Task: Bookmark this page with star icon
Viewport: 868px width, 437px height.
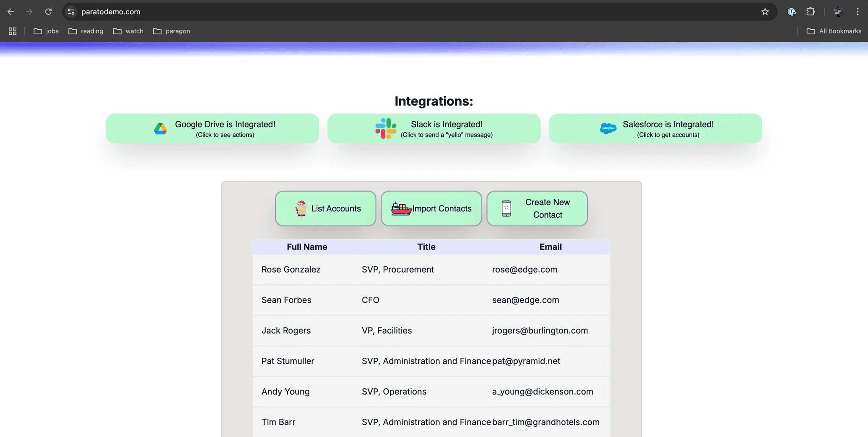Action: click(x=765, y=12)
